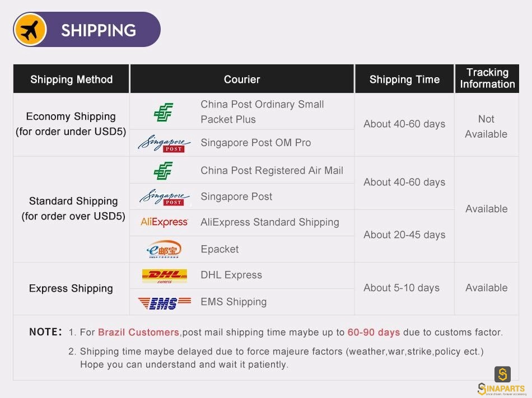This screenshot has height=398, width=532.
Task: Click the About 5-10 days cell
Action: 404,288
